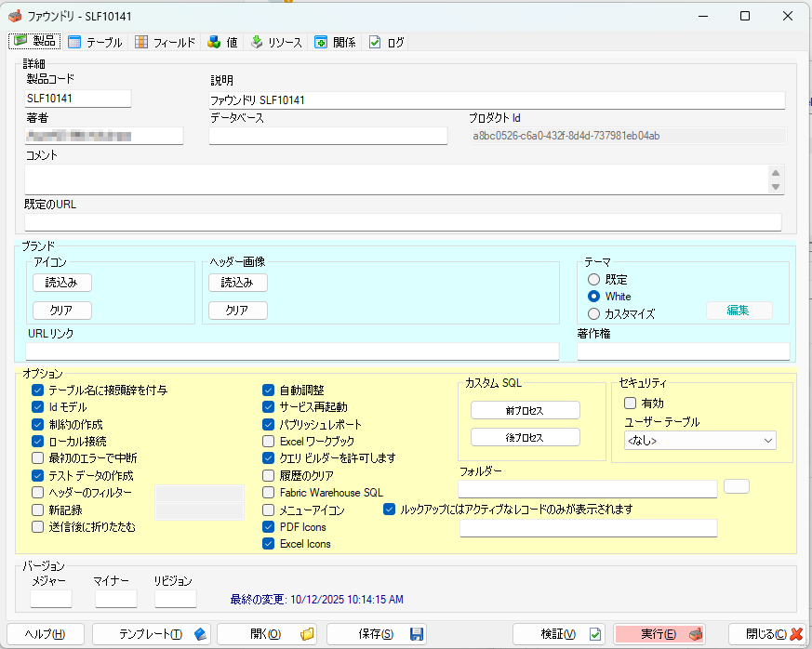Click the コメント scrollbar up arrow

[775, 173]
